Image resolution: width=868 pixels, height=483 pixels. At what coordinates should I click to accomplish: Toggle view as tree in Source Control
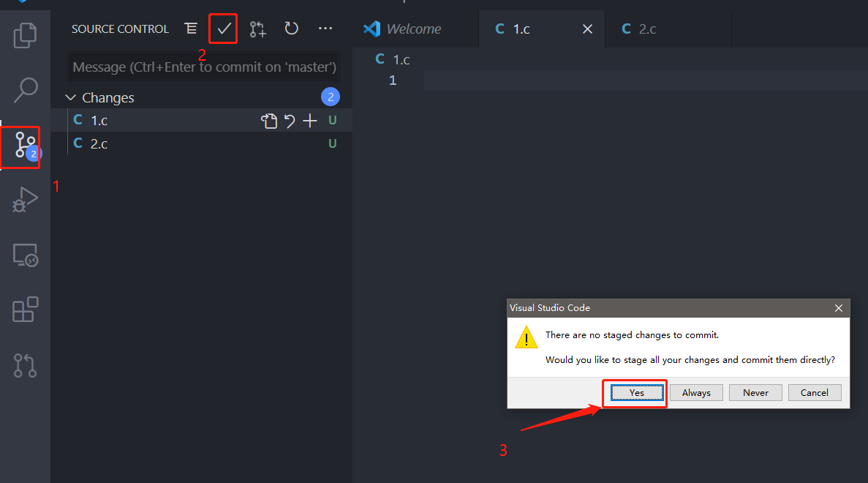tap(191, 29)
